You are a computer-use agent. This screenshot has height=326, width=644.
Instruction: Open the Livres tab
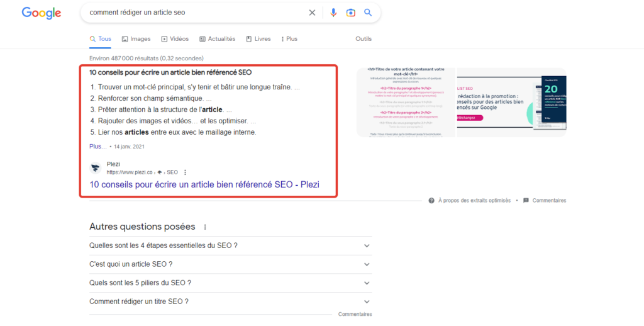(258, 39)
